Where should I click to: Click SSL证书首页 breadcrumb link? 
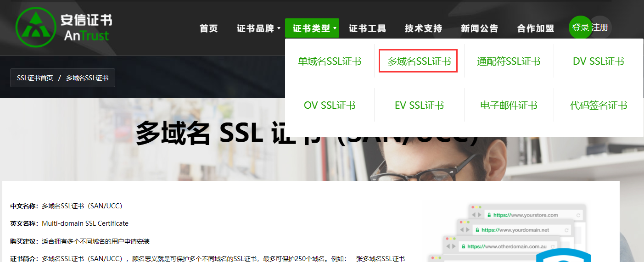(x=35, y=78)
